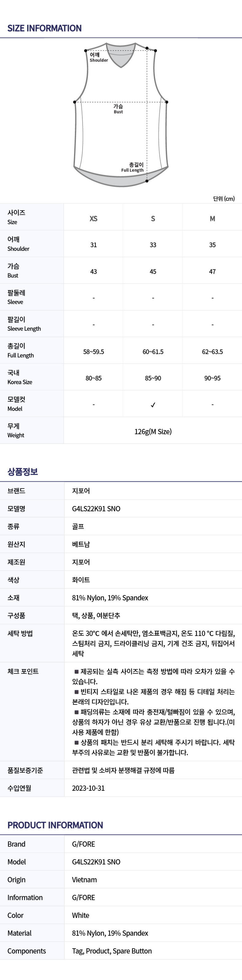Click the Full Length label on the diagram

[x=133, y=167]
